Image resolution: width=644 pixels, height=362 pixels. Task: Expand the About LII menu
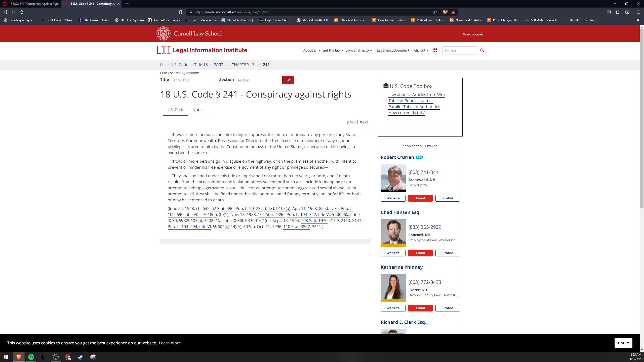tap(311, 50)
